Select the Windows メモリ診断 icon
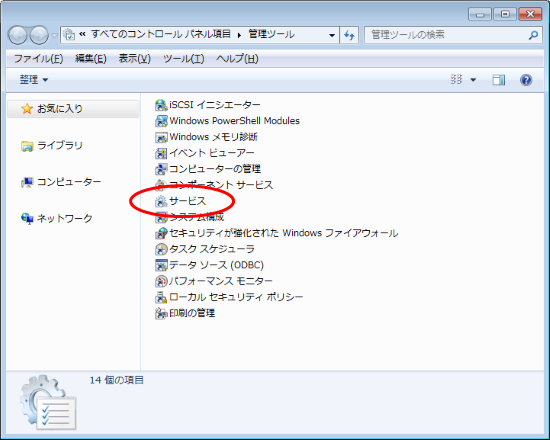550x440 pixels. tap(161, 137)
